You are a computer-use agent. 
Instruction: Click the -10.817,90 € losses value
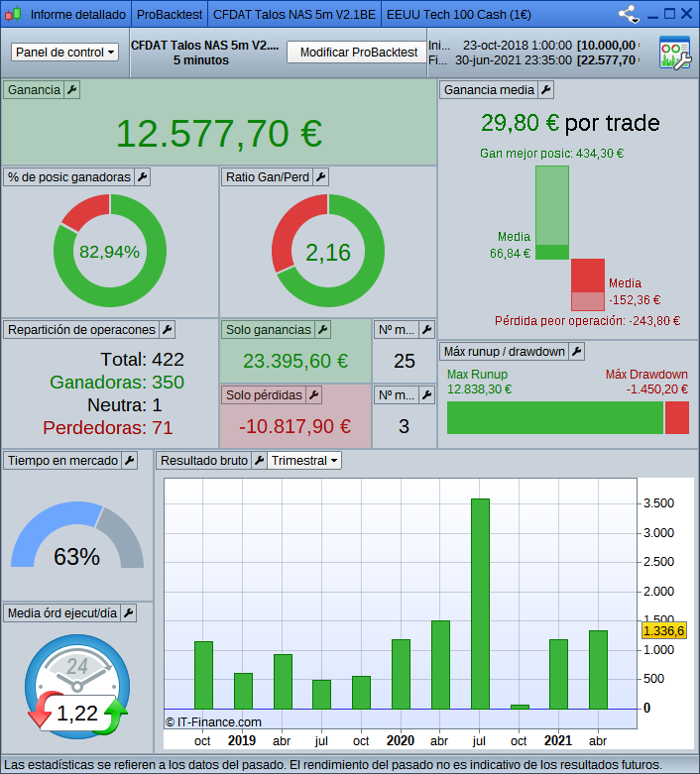click(294, 426)
